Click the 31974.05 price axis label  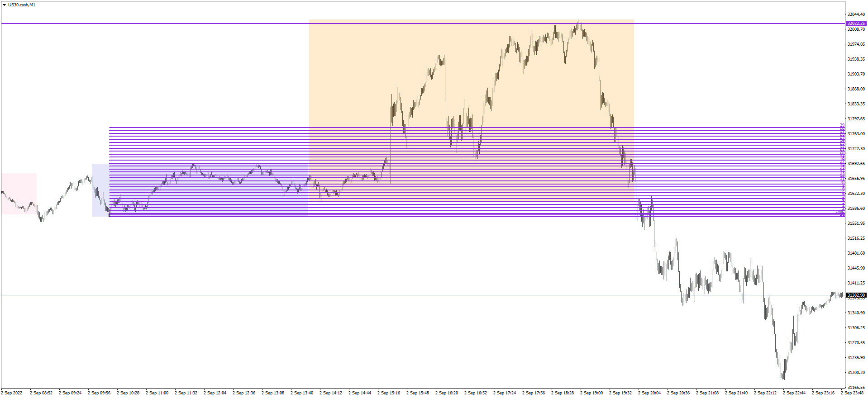(856, 44)
